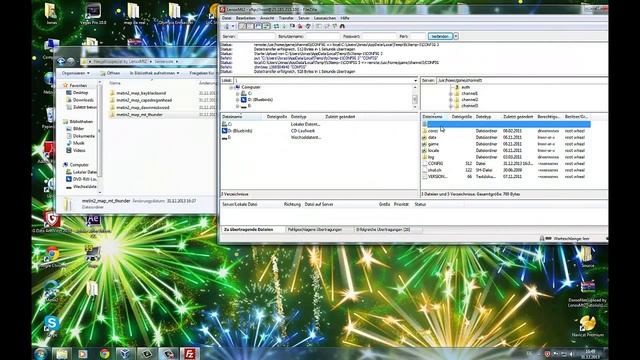Expand the C: drive in local tree
Viewport: 640px width, 360px height.
pyautogui.click(x=238, y=93)
